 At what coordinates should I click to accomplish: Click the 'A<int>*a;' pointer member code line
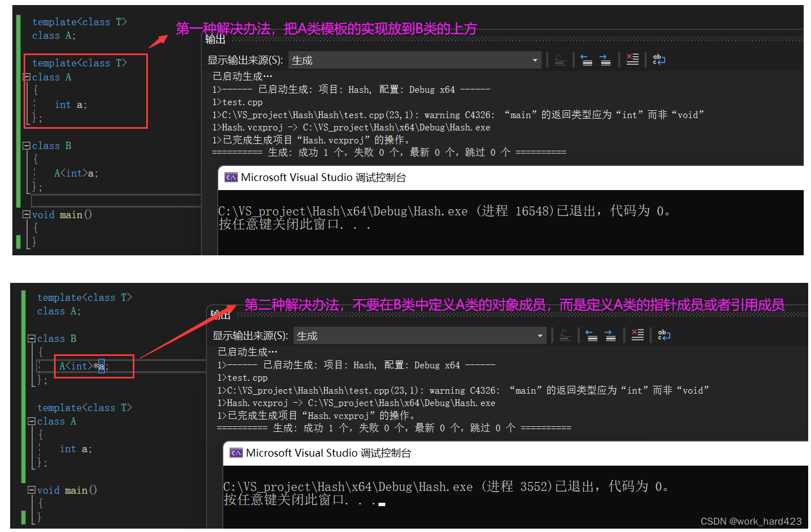pos(84,366)
